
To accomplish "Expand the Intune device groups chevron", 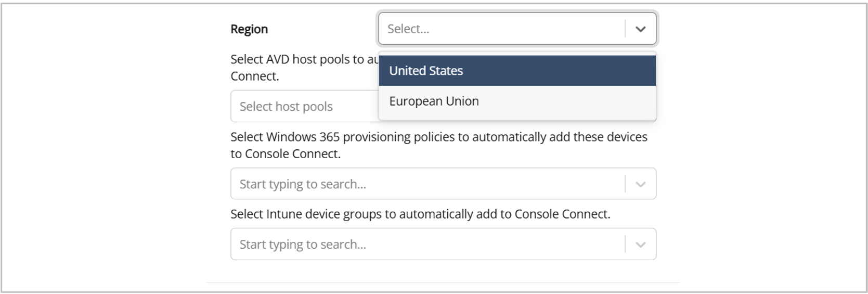I will point(640,245).
